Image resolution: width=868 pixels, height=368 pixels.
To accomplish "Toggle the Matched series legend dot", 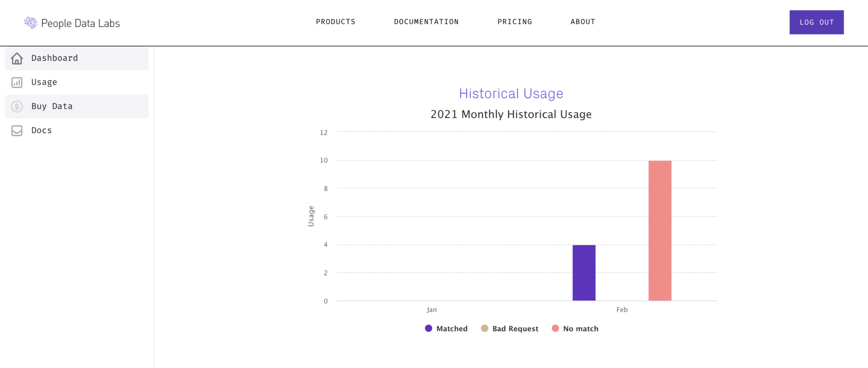I will (x=428, y=328).
